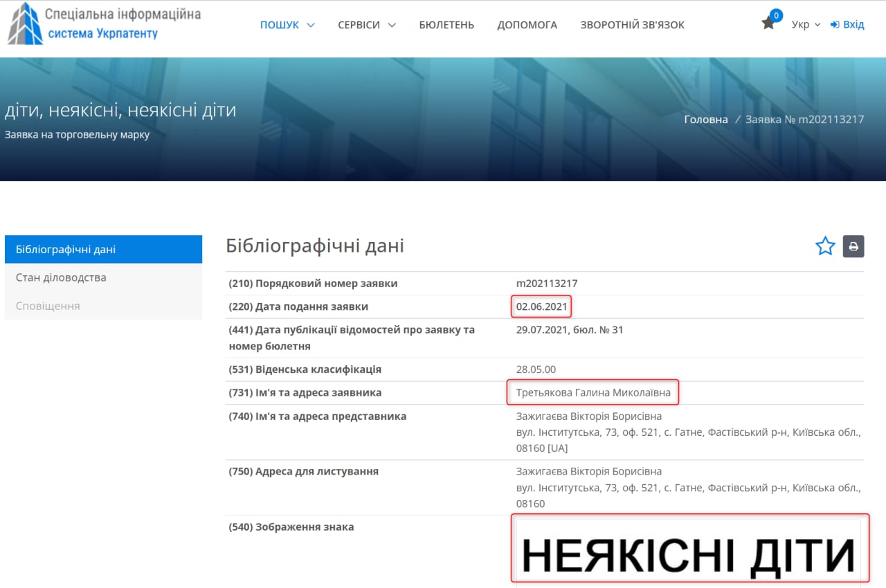Viewport: 886px width, 588px height.
Task: Print the bibliographic data page
Action: pyautogui.click(x=853, y=246)
